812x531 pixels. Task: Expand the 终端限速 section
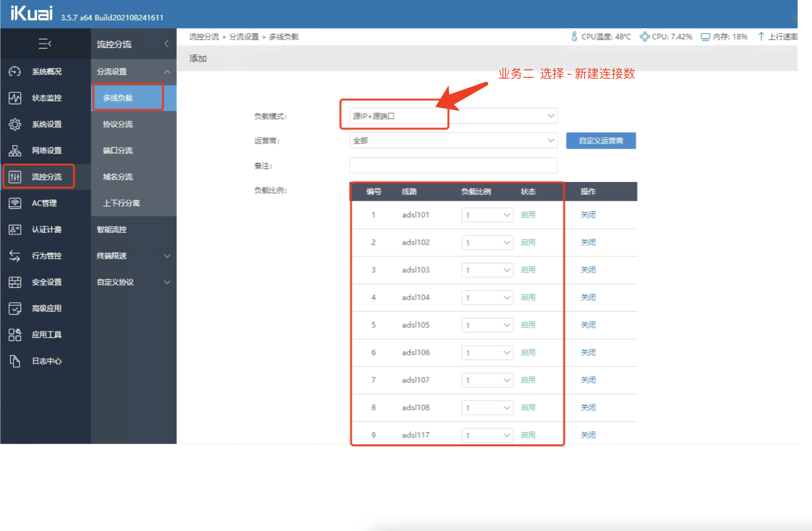pos(167,256)
